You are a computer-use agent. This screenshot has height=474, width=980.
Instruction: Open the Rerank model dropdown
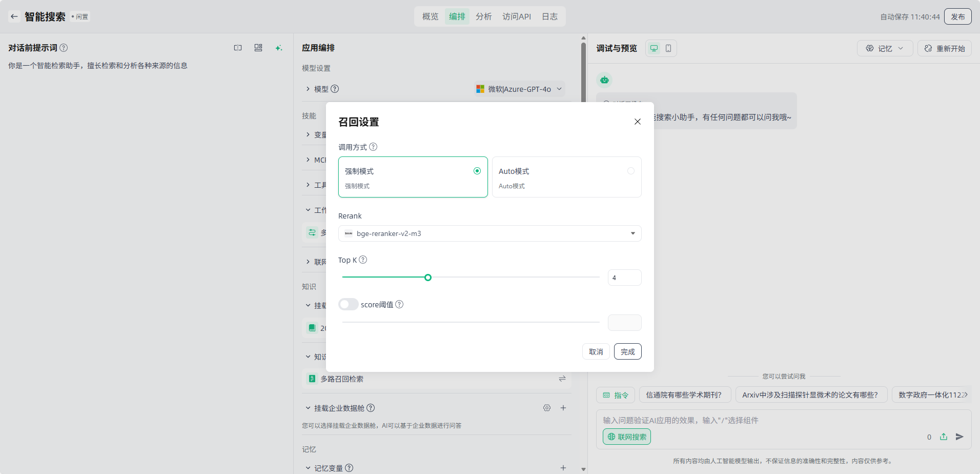click(489, 233)
